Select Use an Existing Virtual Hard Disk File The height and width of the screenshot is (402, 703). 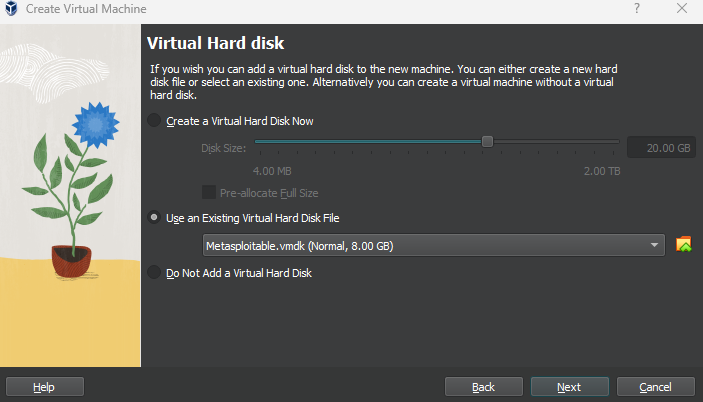pyautogui.click(x=154, y=218)
